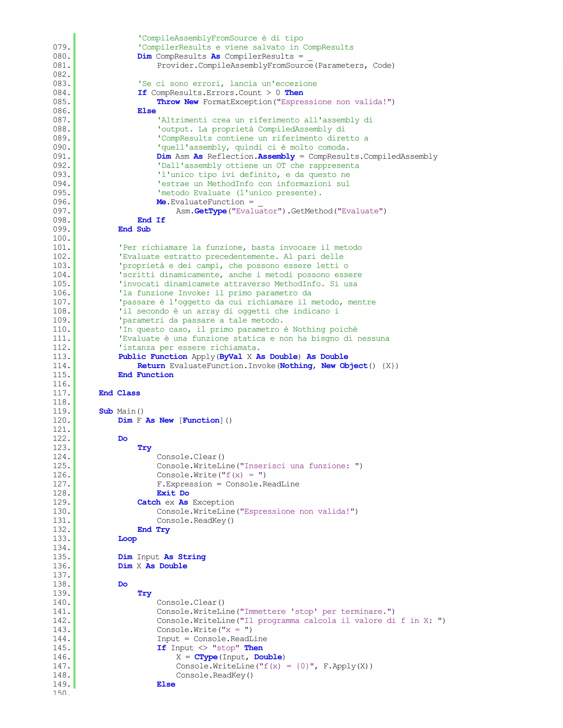Click 'Sub Main()' line

(122, 411)
